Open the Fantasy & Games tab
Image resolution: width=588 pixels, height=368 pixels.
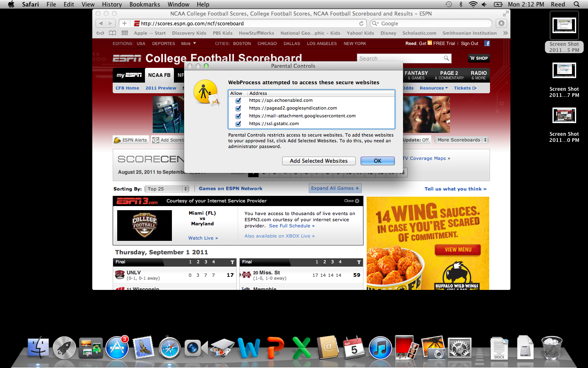tap(416, 75)
